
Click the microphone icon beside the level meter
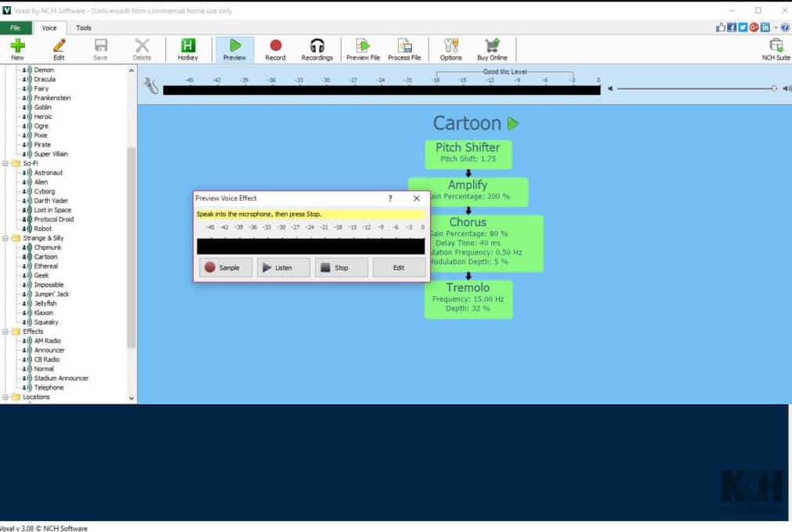point(151,86)
